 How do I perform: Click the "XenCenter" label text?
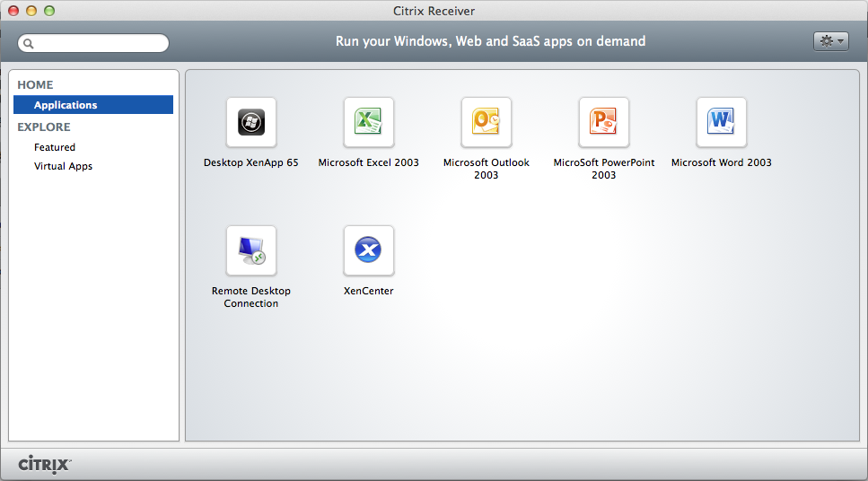click(x=369, y=291)
